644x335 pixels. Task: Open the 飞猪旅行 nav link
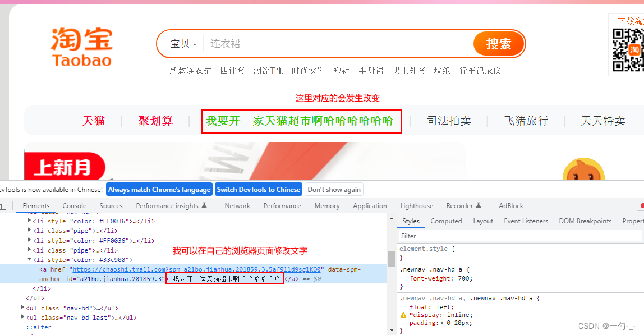[x=526, y=121]
